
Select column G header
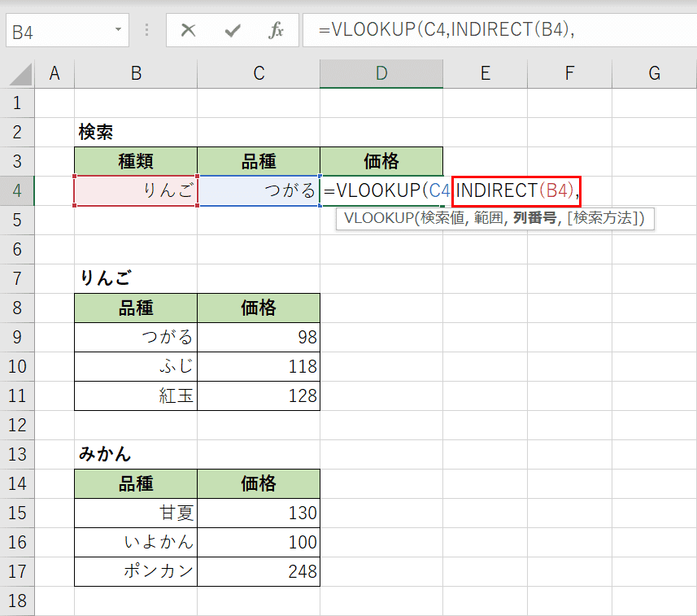coord(654,73)
